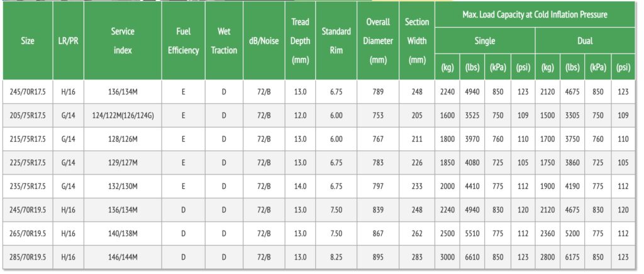Select the Single sub-header
Screen dimensions: 644x274
click(x=485, y=41)
